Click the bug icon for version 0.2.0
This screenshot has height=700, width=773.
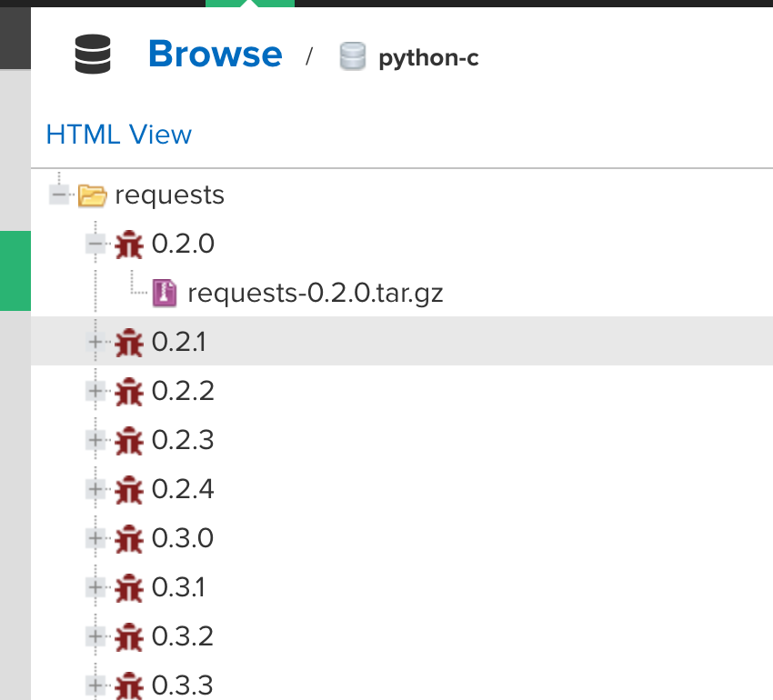(x=129, y=244)
